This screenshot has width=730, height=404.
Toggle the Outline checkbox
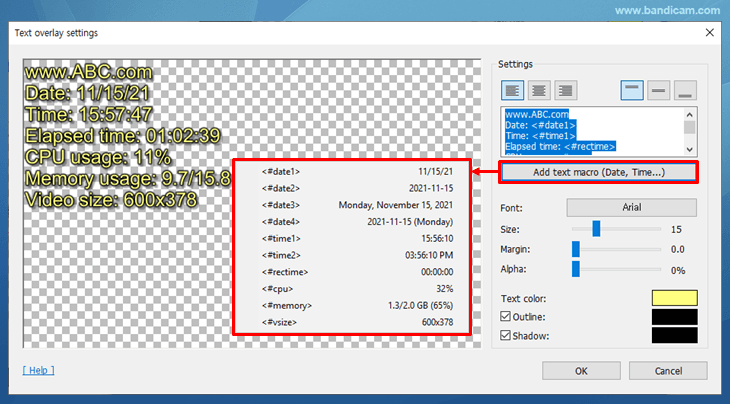click(x=505, y=316)
